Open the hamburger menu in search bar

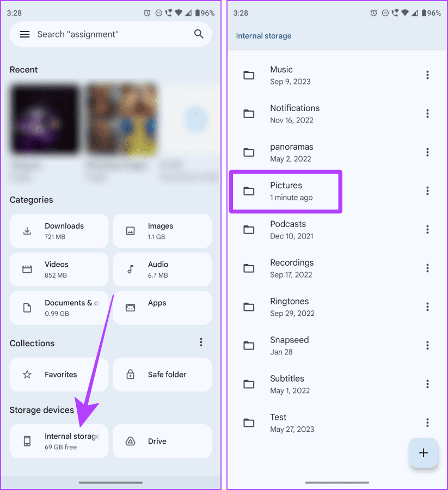tap(24, 34)
